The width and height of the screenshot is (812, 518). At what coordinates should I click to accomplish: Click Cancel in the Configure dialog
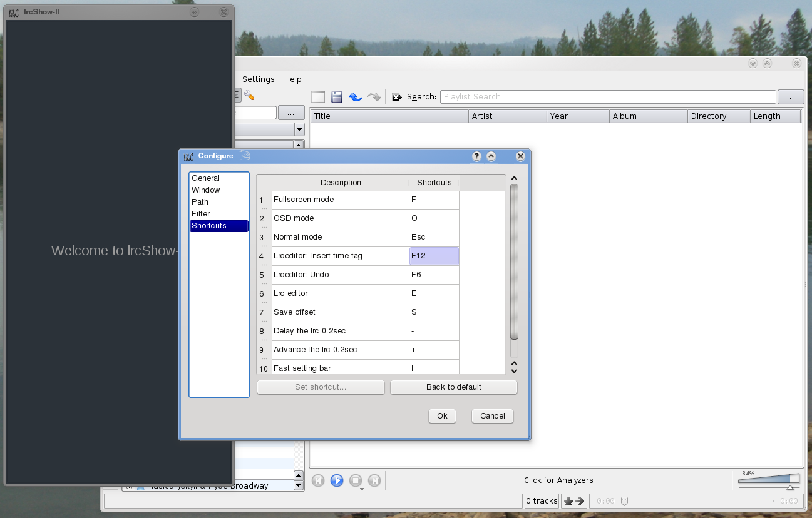pos(493,416)
